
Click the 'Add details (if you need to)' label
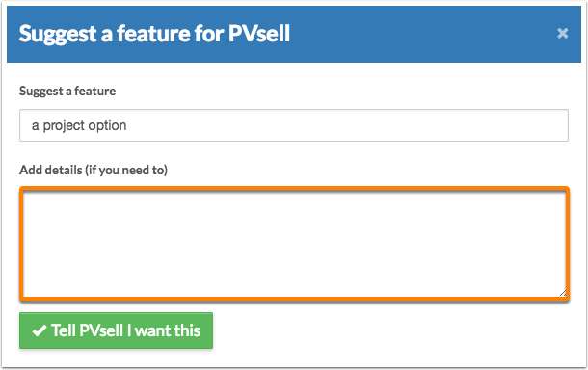(94, 171)
